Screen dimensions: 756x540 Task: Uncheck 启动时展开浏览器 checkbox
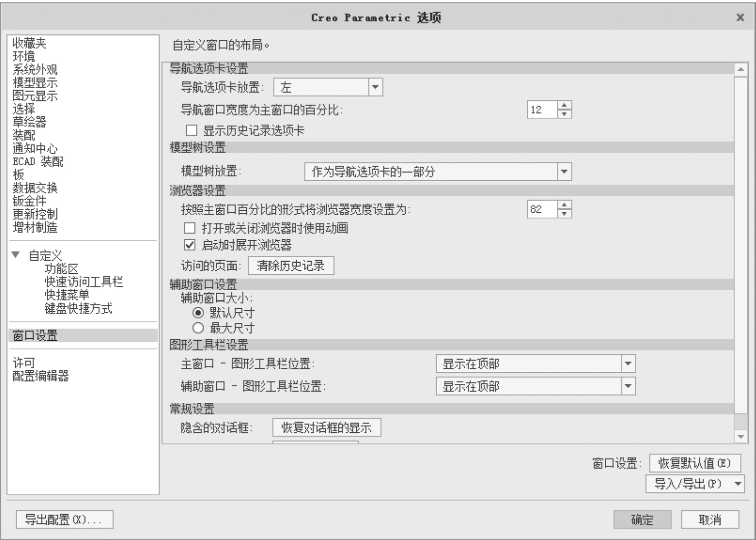click(190, 245)
